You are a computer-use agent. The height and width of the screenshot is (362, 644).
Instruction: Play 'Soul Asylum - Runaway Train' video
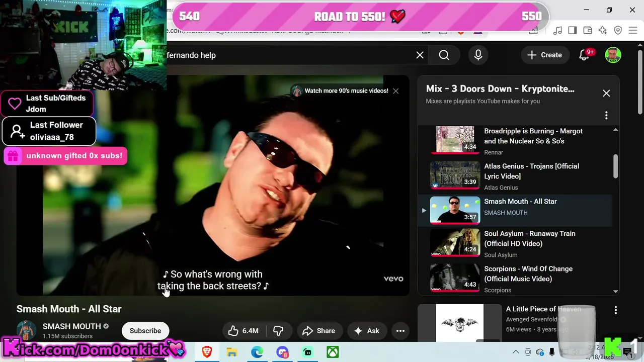515,243
